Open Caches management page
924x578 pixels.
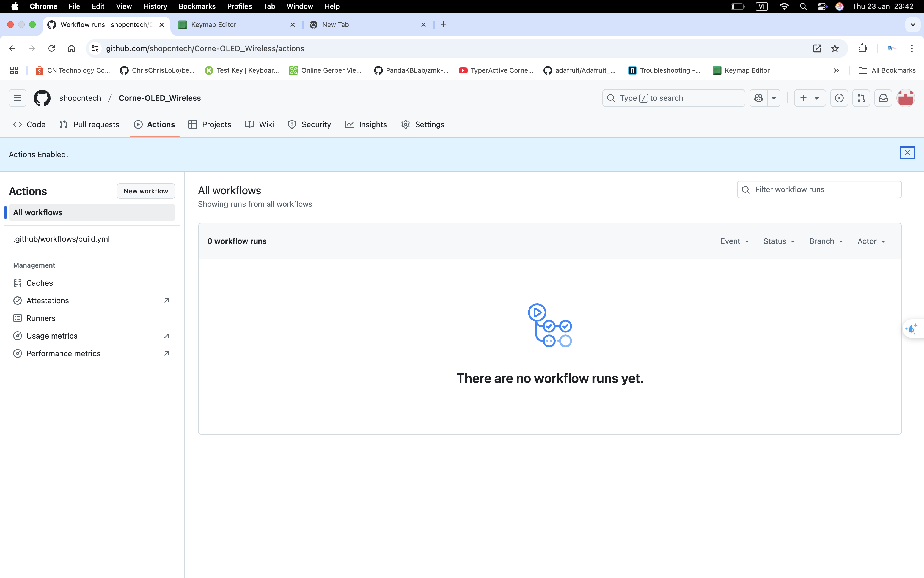coord(92,283)
